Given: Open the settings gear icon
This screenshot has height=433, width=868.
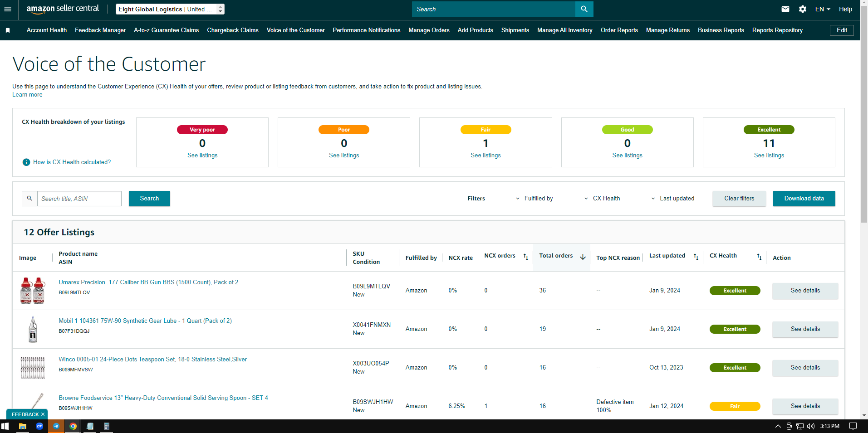Looking at the screenshot, I should 803,9.
